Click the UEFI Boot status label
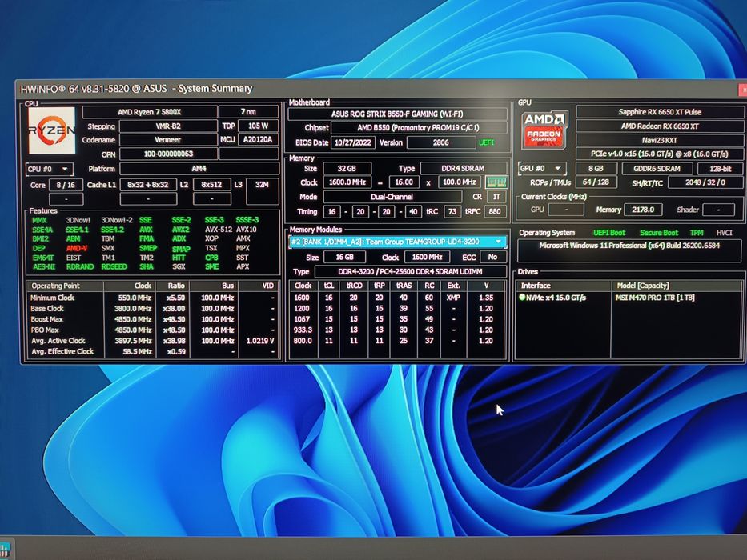The height and width of the screenshot is (560, 747). (x=609, y=233)
